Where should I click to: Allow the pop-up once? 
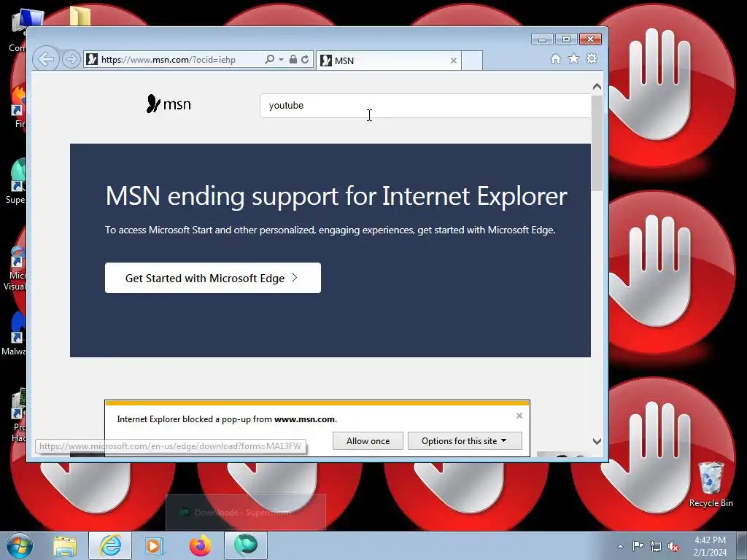click(368, 441)
